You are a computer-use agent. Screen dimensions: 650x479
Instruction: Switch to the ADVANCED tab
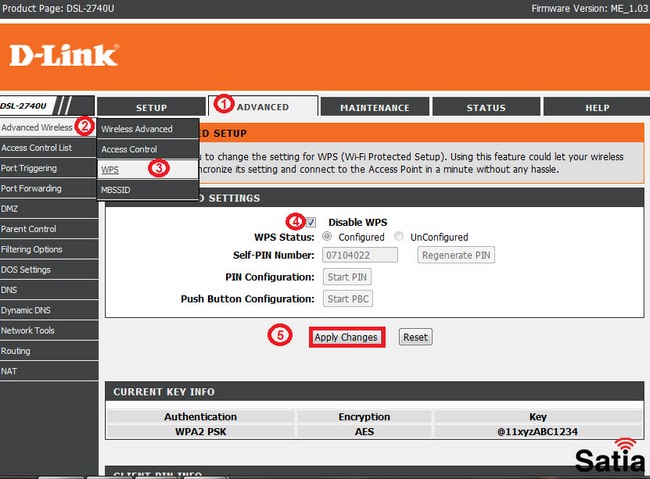(263, 107)
